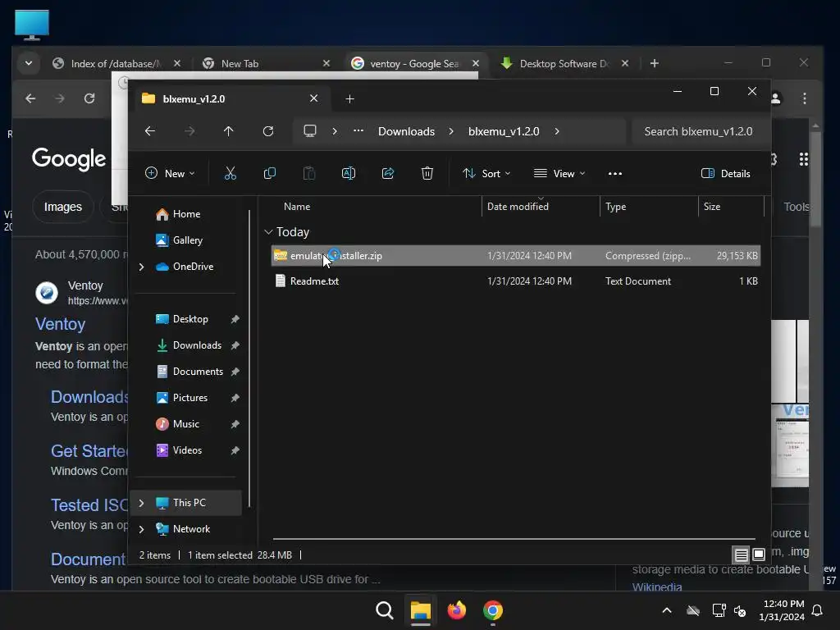This screenshot has height=630, width=840.
Task: Open Google apps grid icon
Action: pyautogui.click(x=804, y=159)
